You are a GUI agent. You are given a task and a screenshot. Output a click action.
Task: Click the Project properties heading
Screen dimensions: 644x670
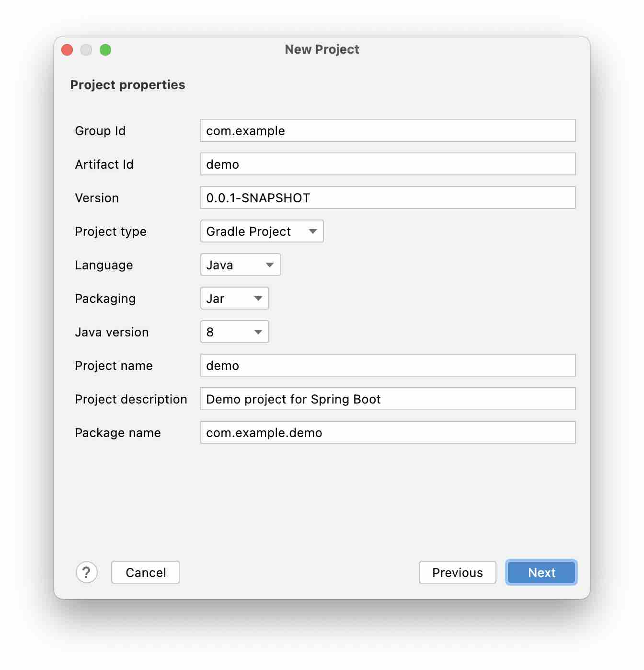tap(128, 85)
